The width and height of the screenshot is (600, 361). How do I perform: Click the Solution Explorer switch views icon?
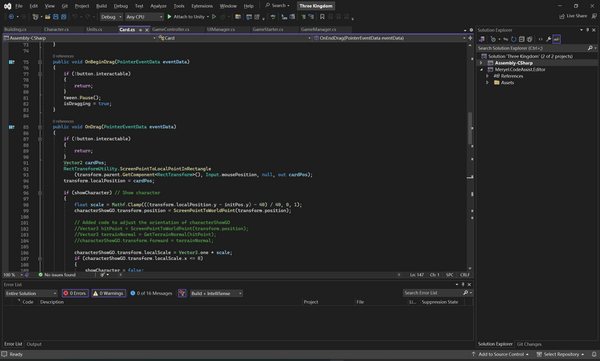[x=482, y=39]
